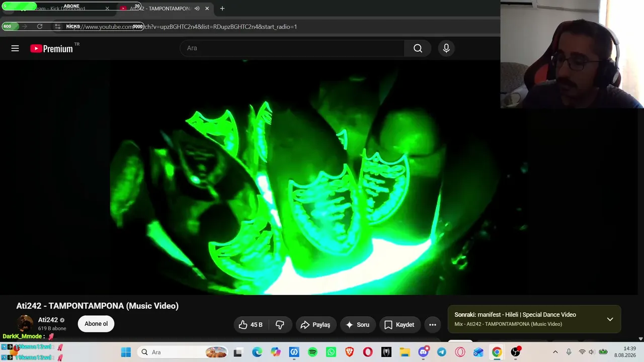Screen dimensions: 644x362
Task: Open Spotify from the taskbar
Action: click(312, 352)
